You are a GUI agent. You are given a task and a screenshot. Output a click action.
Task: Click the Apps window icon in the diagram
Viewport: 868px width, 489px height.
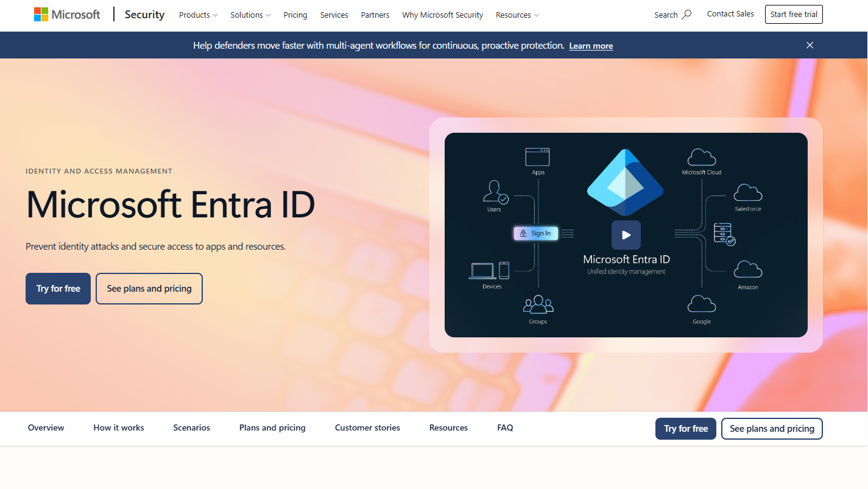[538, 157]
